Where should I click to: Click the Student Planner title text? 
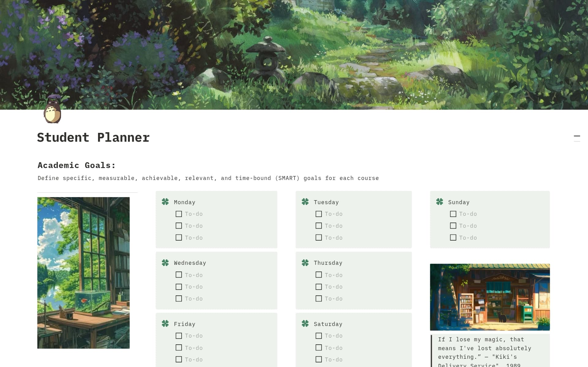(93, 137)
